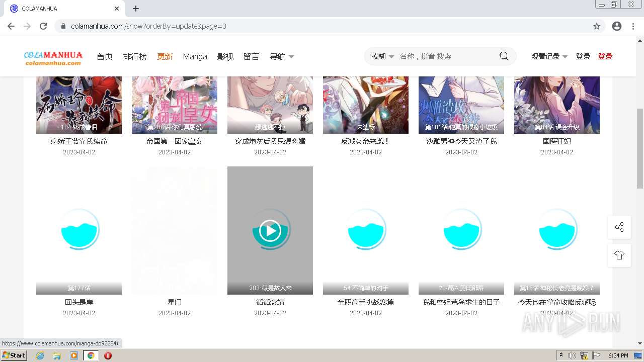644x362 pixels.
Task: Open 星门 title link
Action: pos(175,302)
